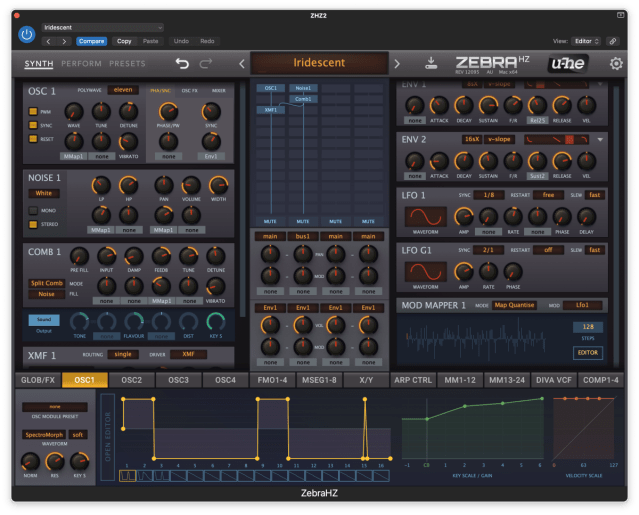Click XMF 1 routing 'single' button
Viewport: 639px width, 515px height.
(123, 354)
